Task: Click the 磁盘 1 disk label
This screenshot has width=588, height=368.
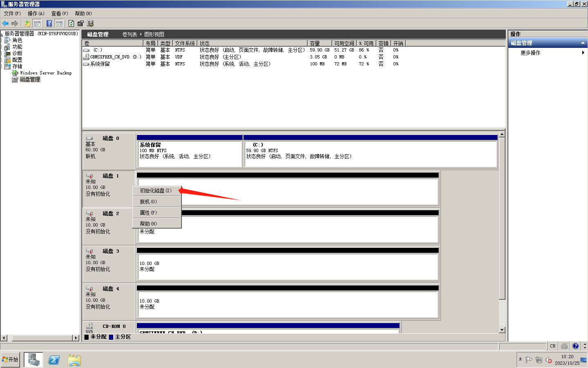Action: [111, 176]
